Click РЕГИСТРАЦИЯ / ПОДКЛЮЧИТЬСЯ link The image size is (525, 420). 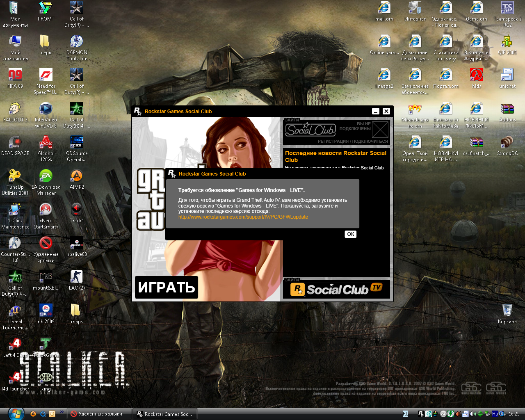(x=353, y=141)
